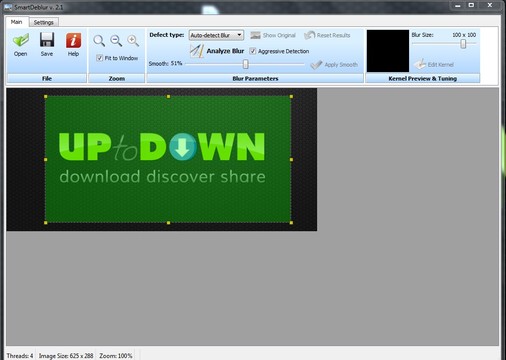Click the Reset Results icon
Viewport: 506px width, 360px height.
pyautogui.click(x=309, y=35)
